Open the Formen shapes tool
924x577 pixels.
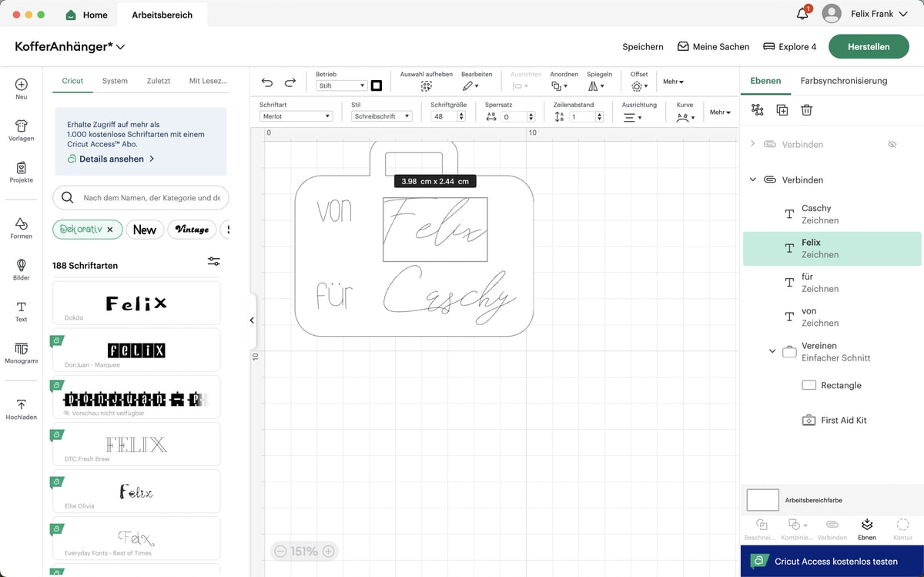[22, 227]
